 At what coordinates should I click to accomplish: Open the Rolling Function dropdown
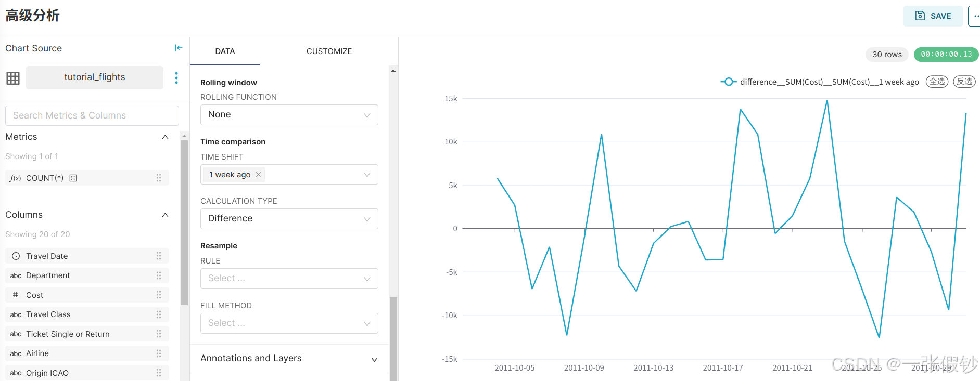pyautogui.click(x=289, y=115)
